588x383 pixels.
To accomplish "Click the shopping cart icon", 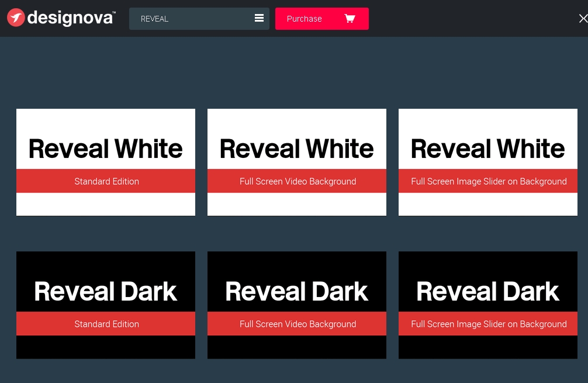I will pyautogui.click(x=350, y=19).
